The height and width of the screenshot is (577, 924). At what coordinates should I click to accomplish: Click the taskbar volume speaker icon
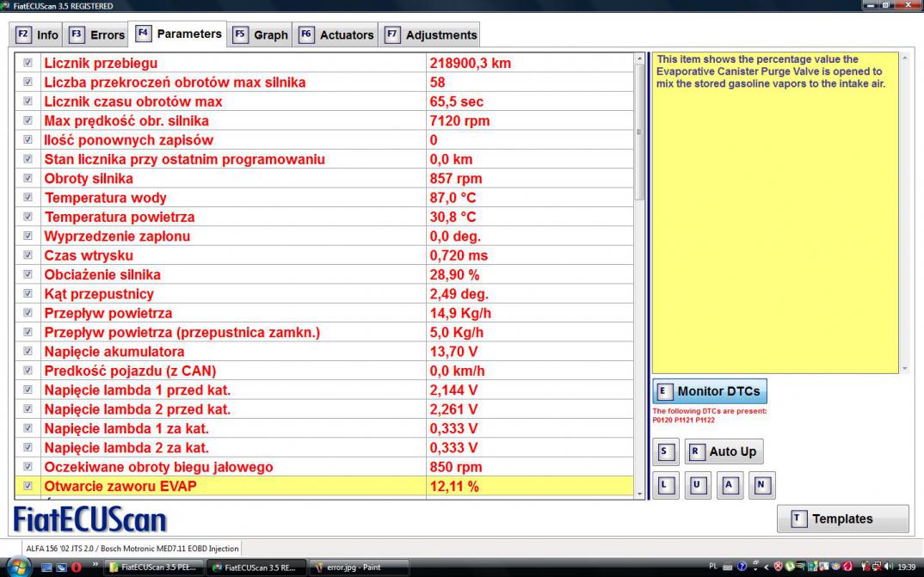click(x=890, y=568)
